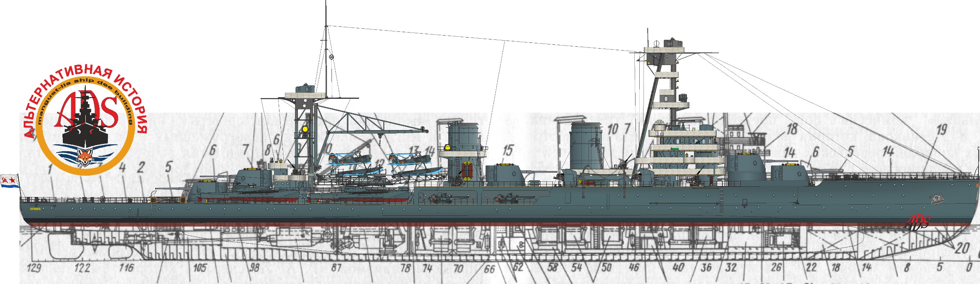Click frame number 0 at the bow

coord(969,267)
